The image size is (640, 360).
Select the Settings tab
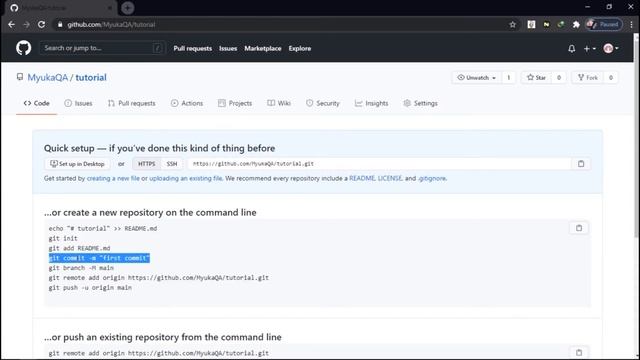pyautogui.click(x=420, y=103)
